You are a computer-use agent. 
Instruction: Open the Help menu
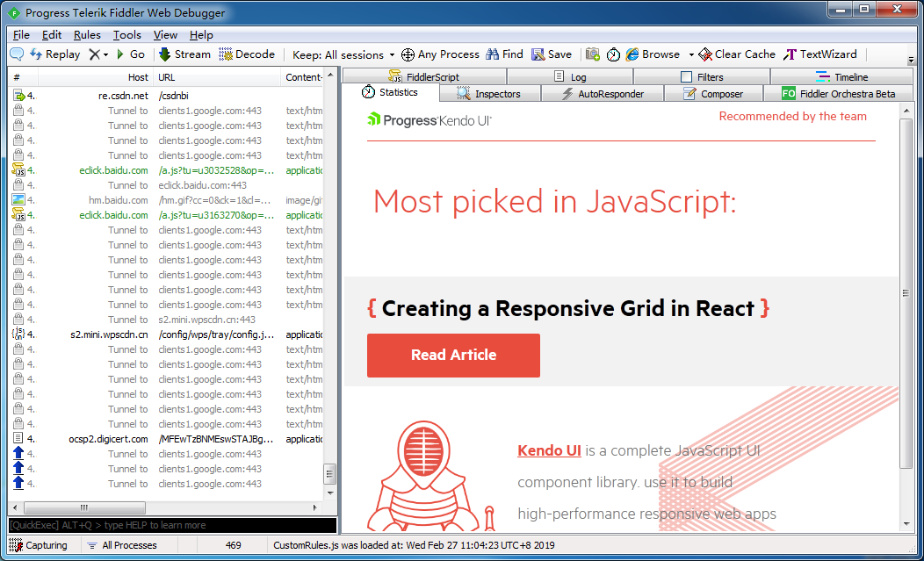(x=201, y=35)
